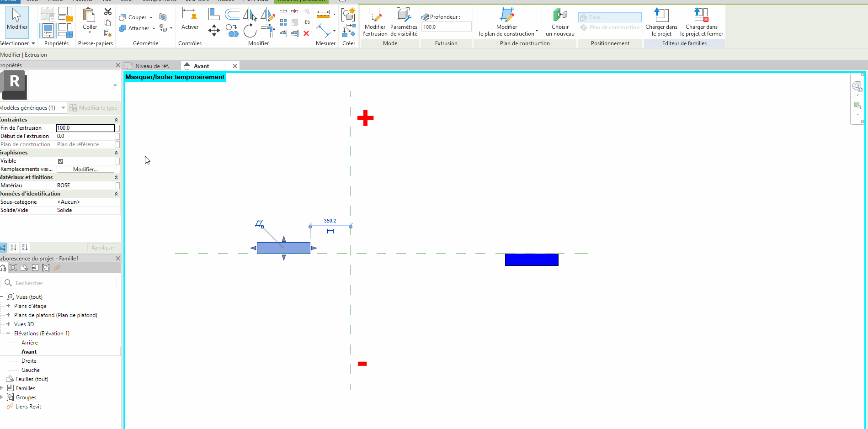Viewport: 868px width, 429px height.
Task: Click the associate-parameter box beside Matériau
Action: 117,185
